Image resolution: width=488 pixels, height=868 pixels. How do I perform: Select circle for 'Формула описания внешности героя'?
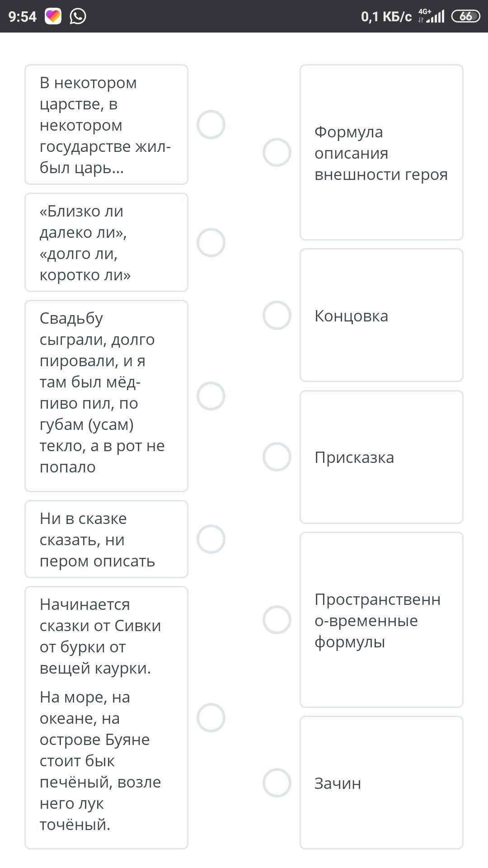tap(277, 152)
